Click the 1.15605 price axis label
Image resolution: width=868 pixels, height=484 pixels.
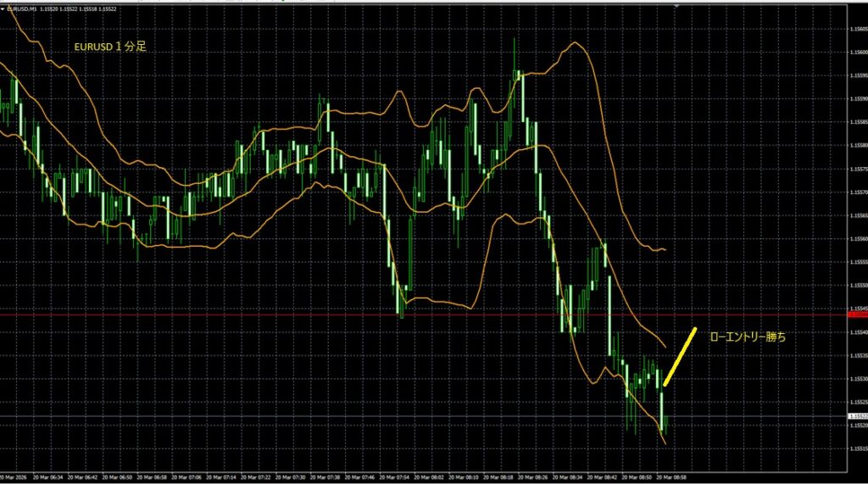click(x=856, y=30)
